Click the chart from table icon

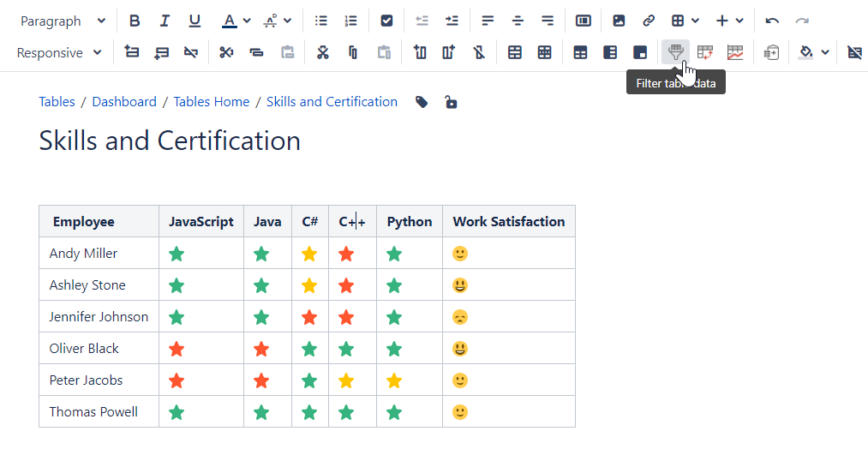tap(734, 53)
